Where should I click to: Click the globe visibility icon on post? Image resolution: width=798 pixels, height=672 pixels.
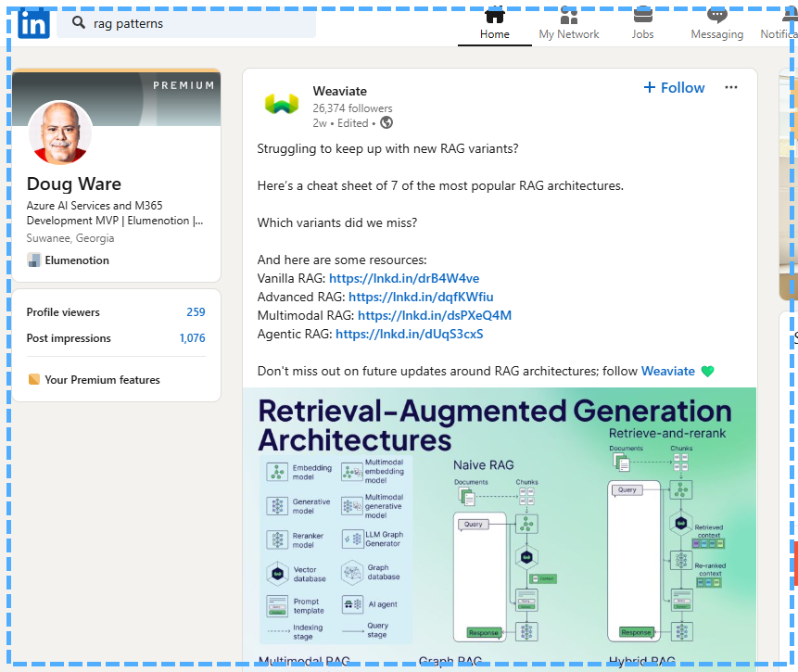tap(386, 122)
